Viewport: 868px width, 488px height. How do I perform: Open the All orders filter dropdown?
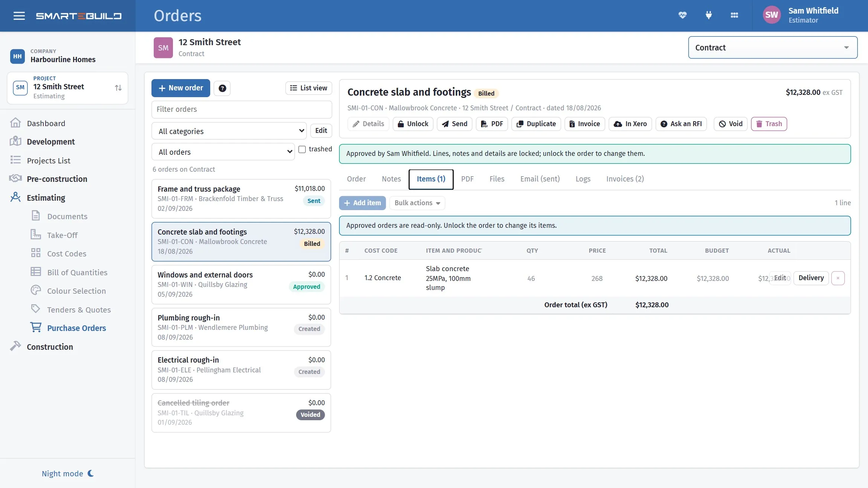coord(223,152)
